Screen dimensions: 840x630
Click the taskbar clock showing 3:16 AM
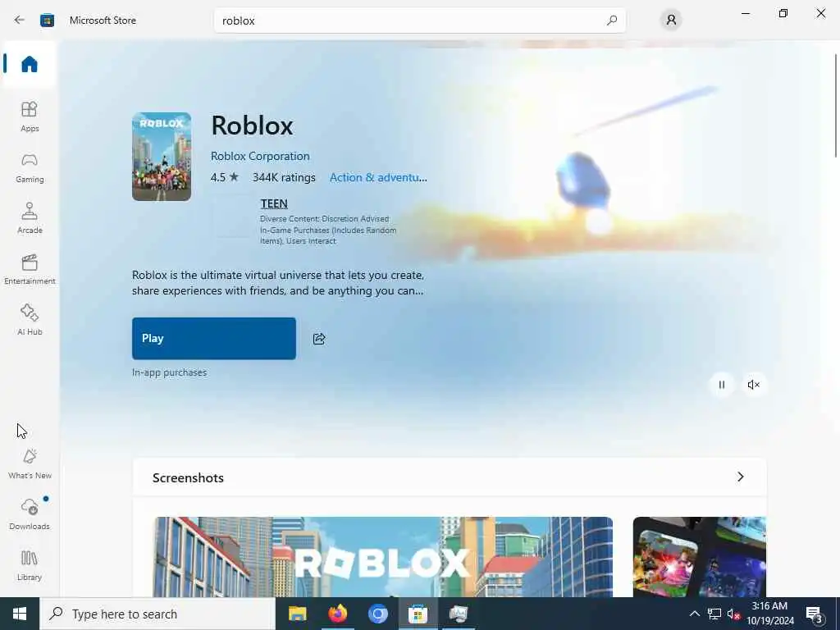coord(769,614)
